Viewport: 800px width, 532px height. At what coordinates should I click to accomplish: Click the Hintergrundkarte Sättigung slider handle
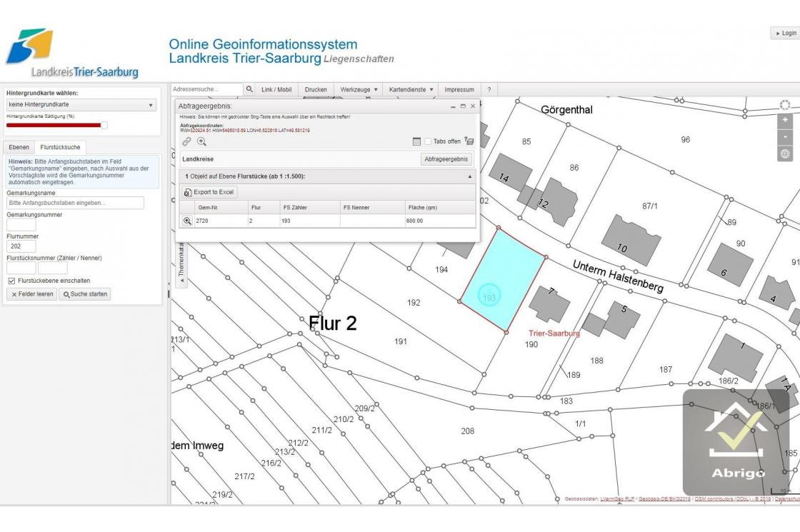tap(104, 125)
